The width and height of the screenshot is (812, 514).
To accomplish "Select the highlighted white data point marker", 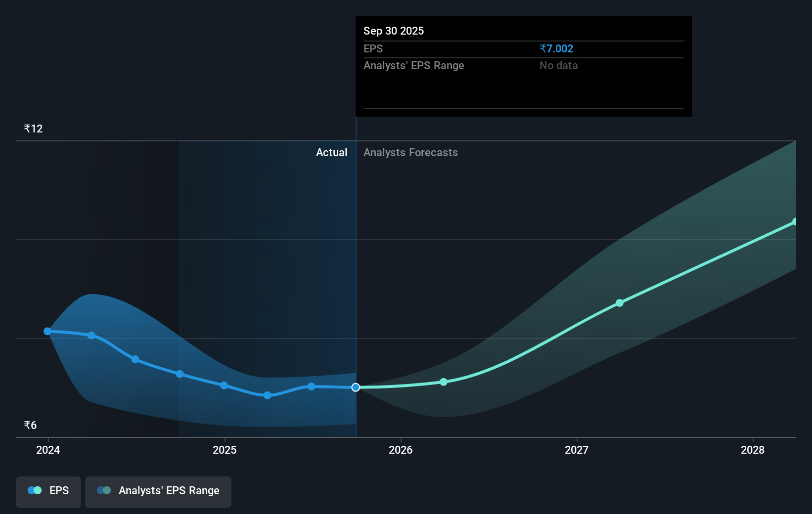I will click(355, 387).
